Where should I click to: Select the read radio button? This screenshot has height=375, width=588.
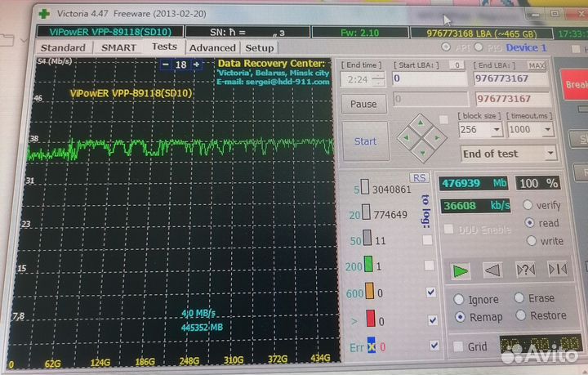529,223
